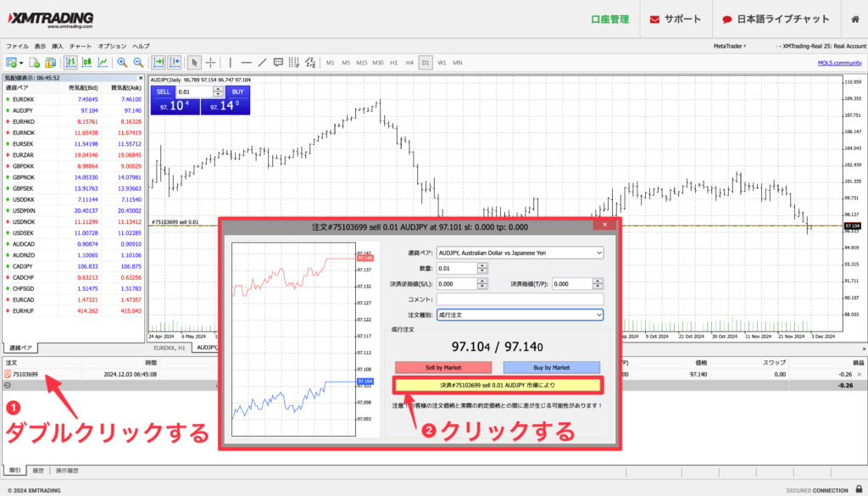
Task: Click the zoom in magnifier icon
Action: coord(122,62)
